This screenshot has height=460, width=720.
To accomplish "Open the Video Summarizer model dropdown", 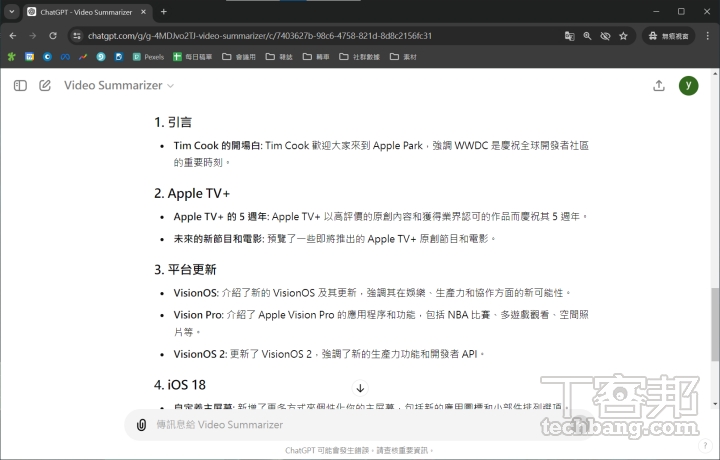I will pos(119,85).
